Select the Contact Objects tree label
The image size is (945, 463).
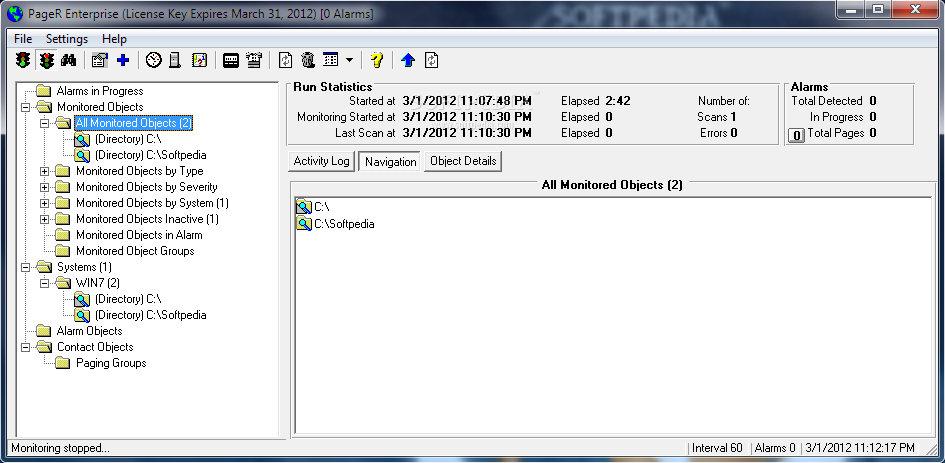click(x=95, y=347)
